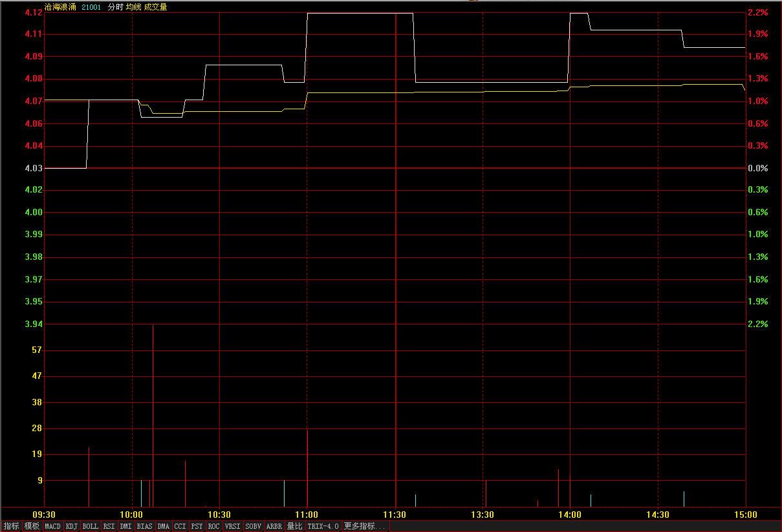Open the 指标 indicator tab
The image size is (782, 532).
pyautogui.click(x=11, y=526)
